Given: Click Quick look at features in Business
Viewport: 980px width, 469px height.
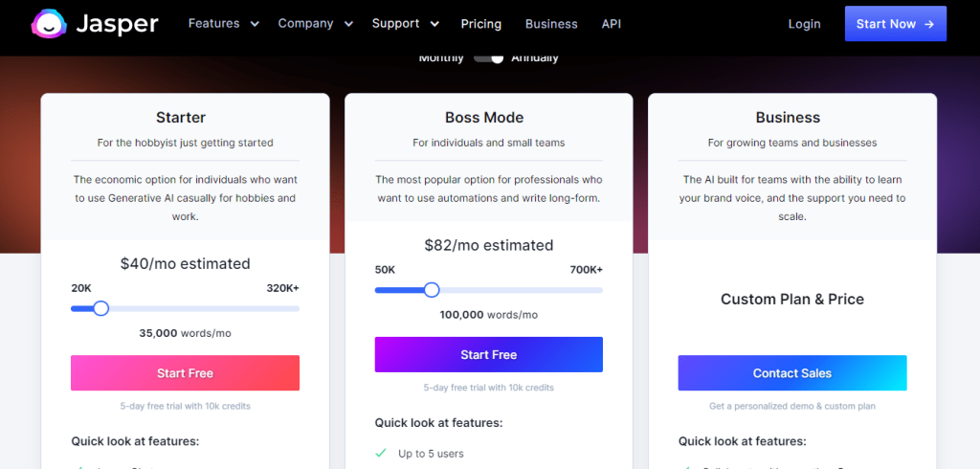Looking at the screenshot, I should [x=743, y=441].
